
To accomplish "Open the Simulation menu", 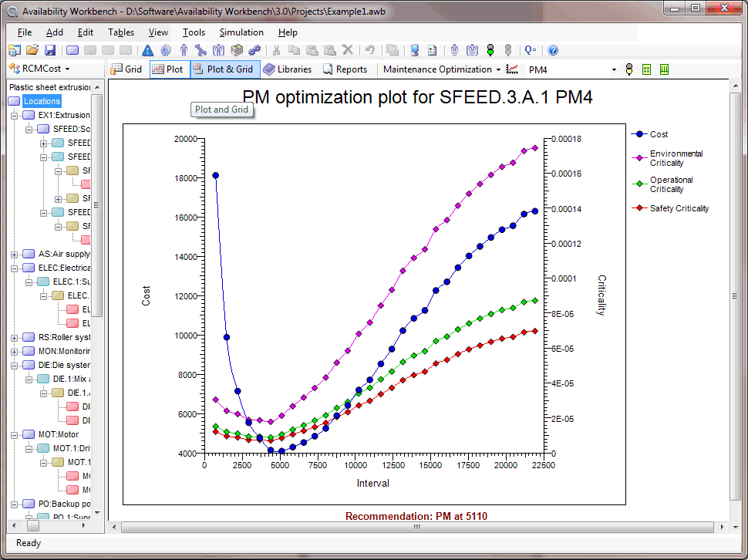I will coord(241,32).
